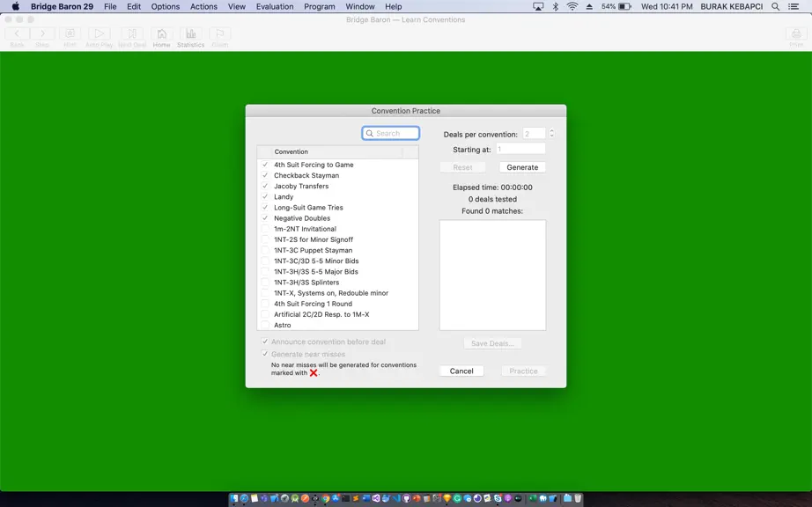Uncheck Long-Suit Game Tries

[265, 208]
